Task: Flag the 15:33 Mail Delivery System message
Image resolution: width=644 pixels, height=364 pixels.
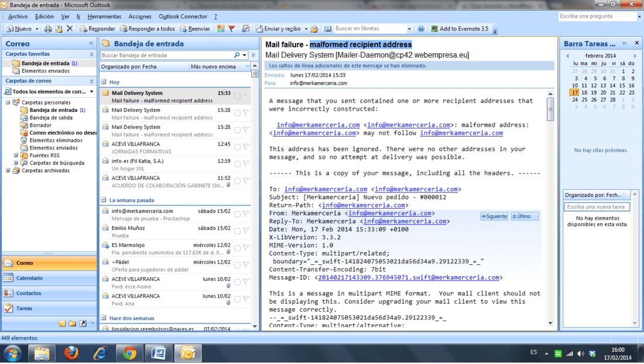Action: [246, 96]
